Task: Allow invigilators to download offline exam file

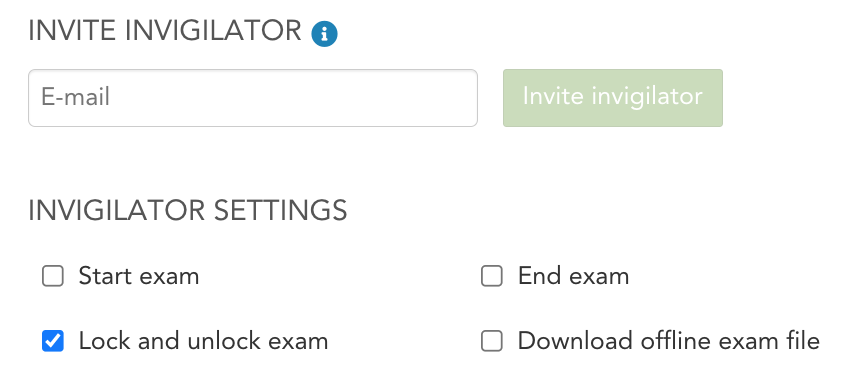Action: [x=491, y=341]
